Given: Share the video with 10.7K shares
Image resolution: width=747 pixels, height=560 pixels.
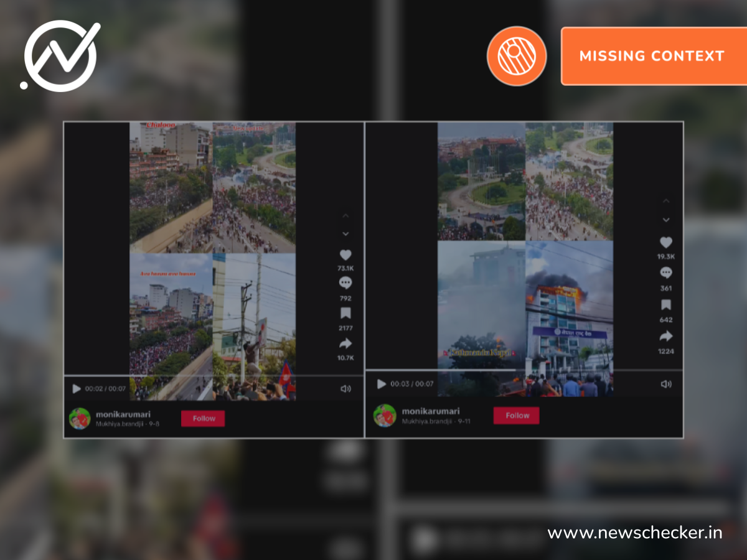Looking at the screenshot, I should coord(345,343).
